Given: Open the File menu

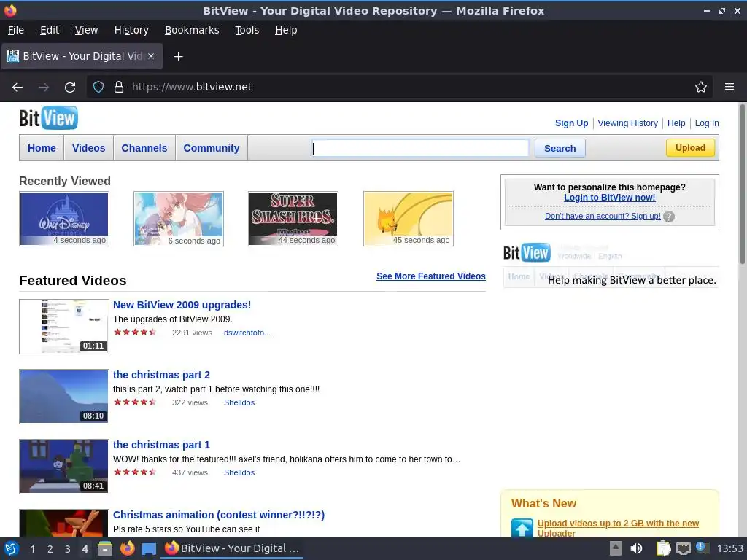Looking at the screenshot, I should coord(16,30).
